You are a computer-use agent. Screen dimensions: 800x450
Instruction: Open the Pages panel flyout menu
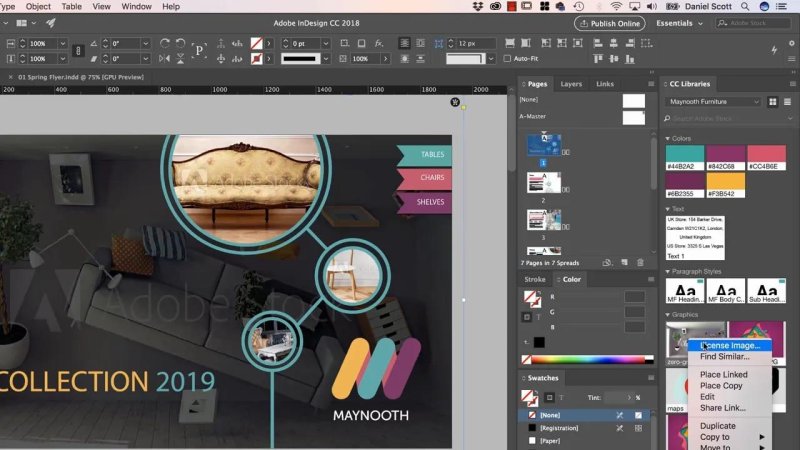[x=651, y=84]
